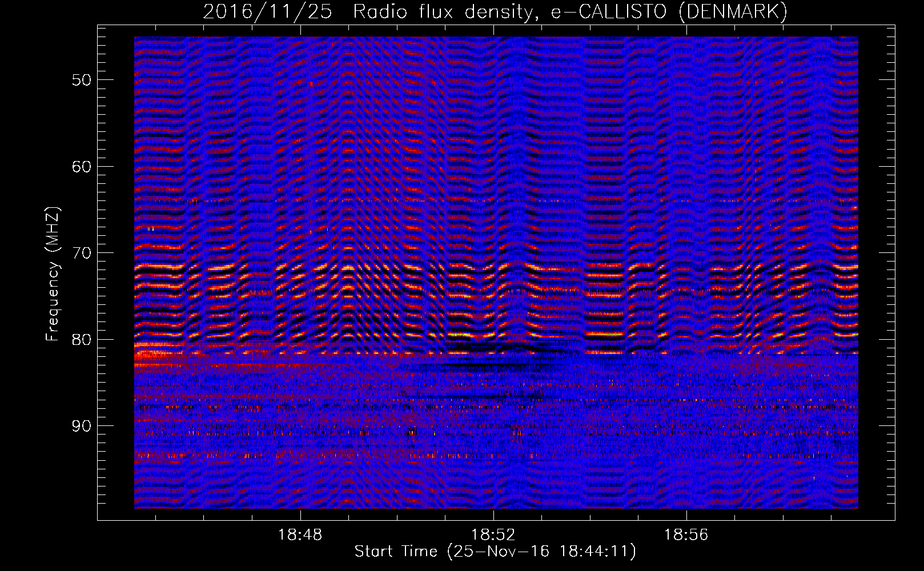The width and height of the screenshot is (924, 571).
Task: Click the 70 MHz frequency tick label
Action: point(82,253)
